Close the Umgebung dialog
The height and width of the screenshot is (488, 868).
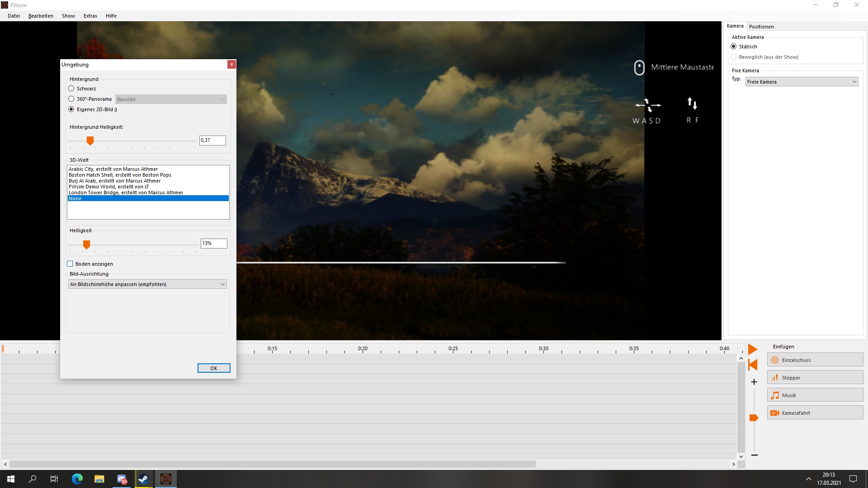[231, 65]
